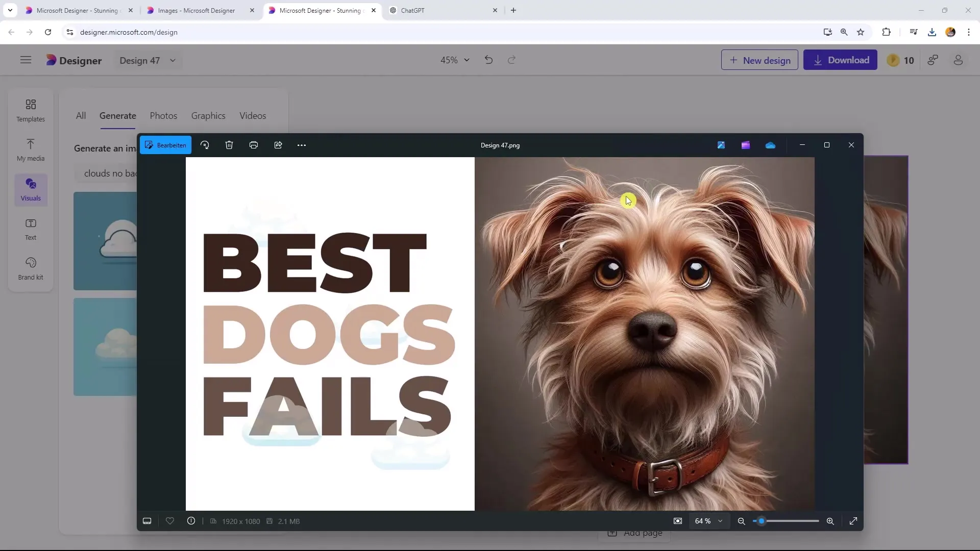Select the Photos tab in left panel
This screenshot has height=551, width=980.
pos(163,116)
